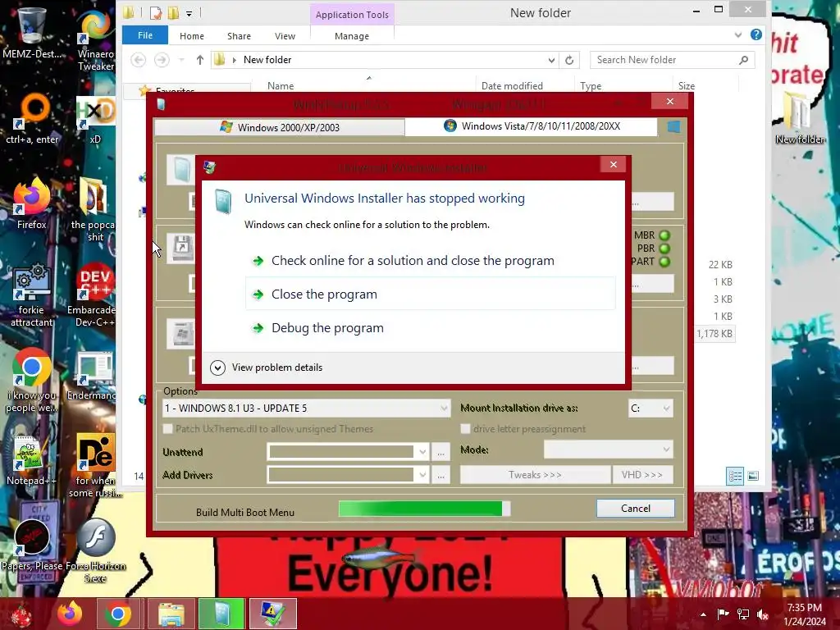Select Windows Vista/7/8/10/11/2008/20XX tab
Screen dimensions: 840x630
point(531,126)
